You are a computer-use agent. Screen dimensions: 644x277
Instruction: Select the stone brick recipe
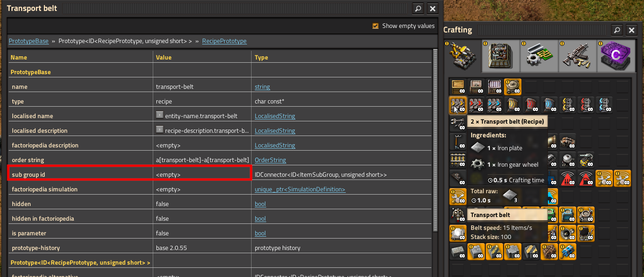coord(458,252)
